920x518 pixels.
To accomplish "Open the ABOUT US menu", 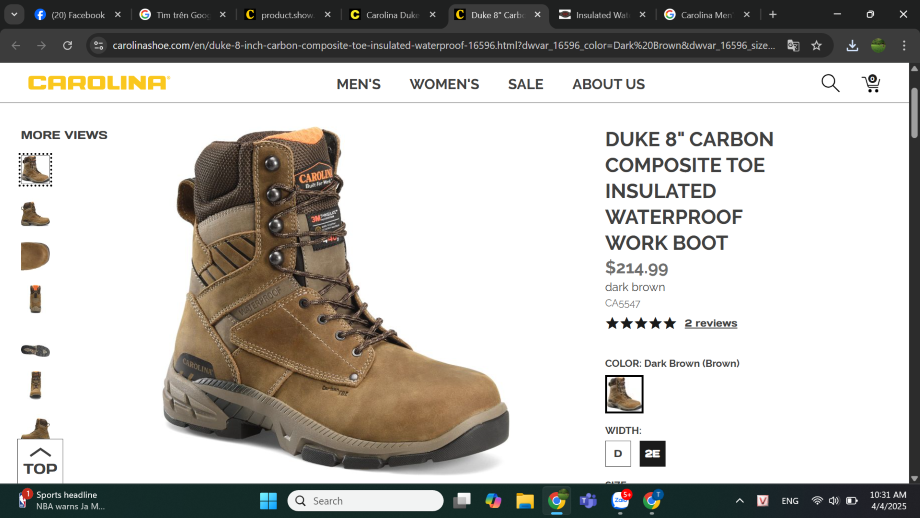I will [x=608, y=84].
